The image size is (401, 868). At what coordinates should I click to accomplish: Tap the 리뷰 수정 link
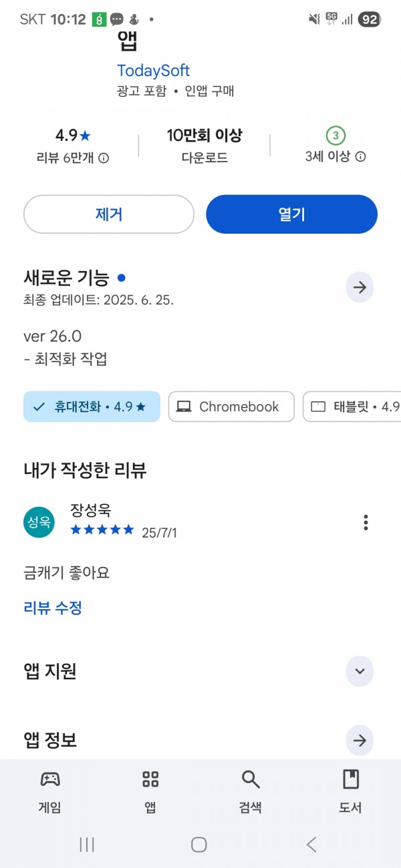click(x=53, y=608)
